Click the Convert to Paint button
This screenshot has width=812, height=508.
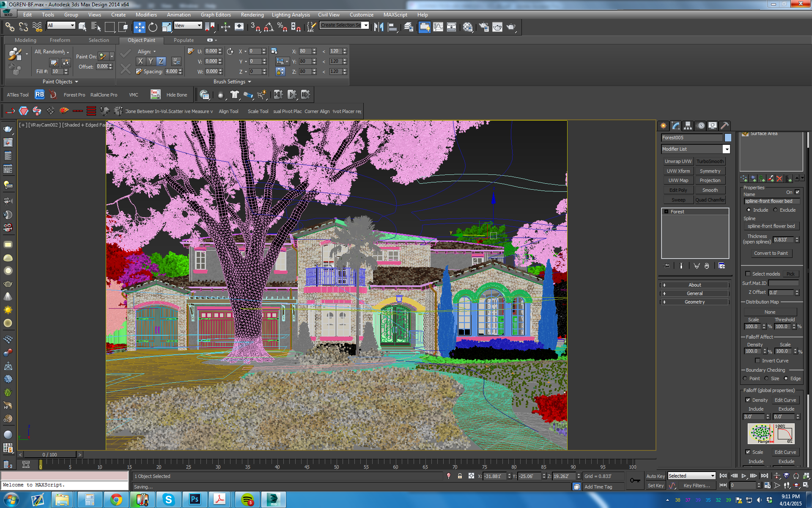[x=771, y=253]
